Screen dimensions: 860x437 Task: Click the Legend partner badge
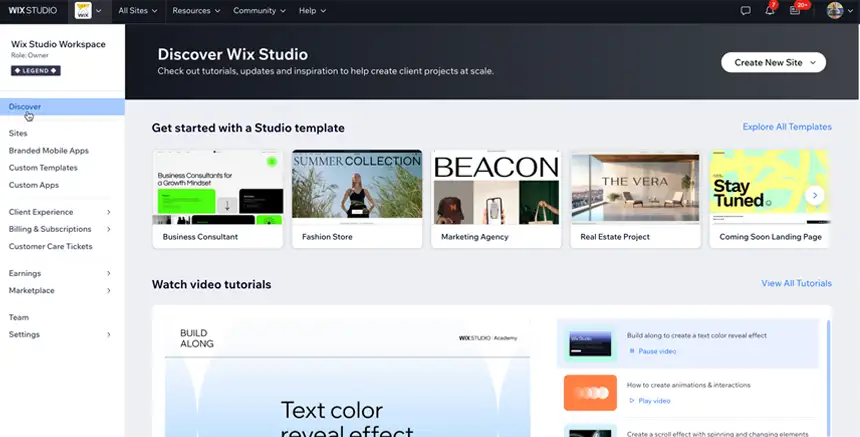[x=35, y=71]
